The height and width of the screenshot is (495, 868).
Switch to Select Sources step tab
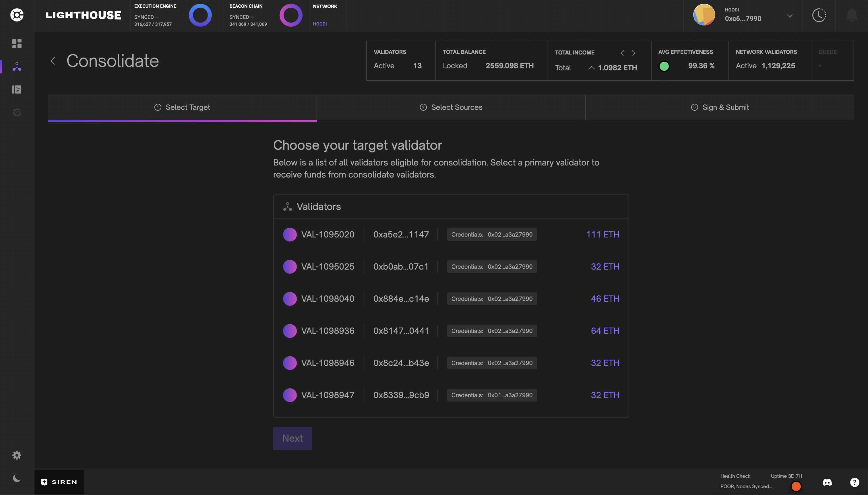tap(451, 108)
